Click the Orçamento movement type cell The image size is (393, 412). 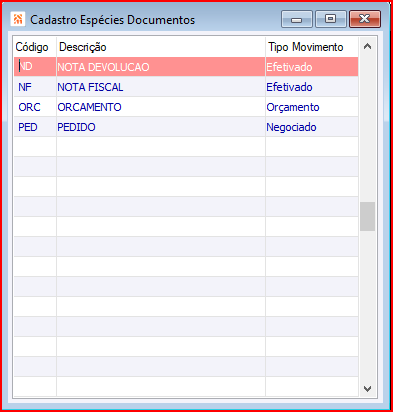click(312, 107)
